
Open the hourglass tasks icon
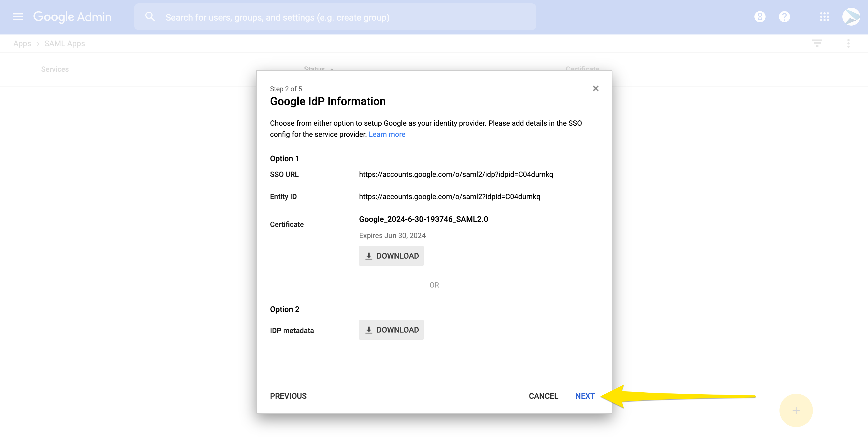(x=760, y=17)
